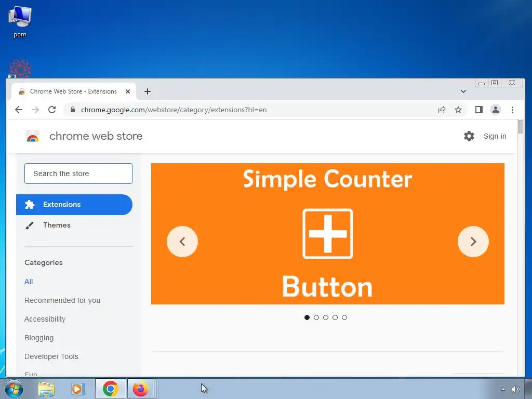Open Windows Start menu orb
This screenshot has height=399, width=532.
tap(14, 389)
